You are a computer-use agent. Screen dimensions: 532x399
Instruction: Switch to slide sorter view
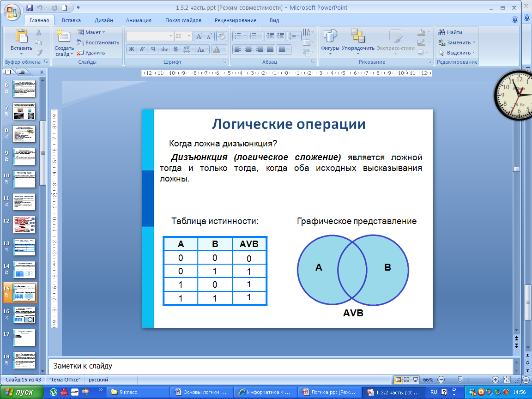406,380
